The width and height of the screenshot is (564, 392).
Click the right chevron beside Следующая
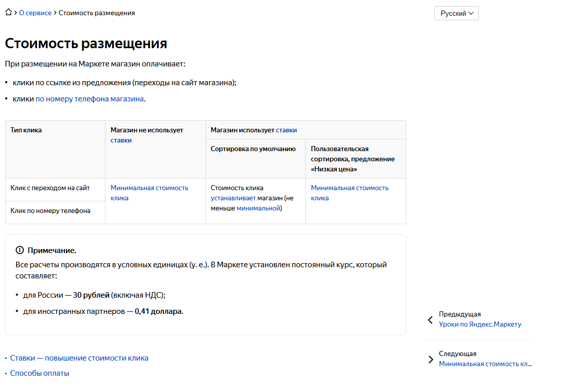(431, 359)
